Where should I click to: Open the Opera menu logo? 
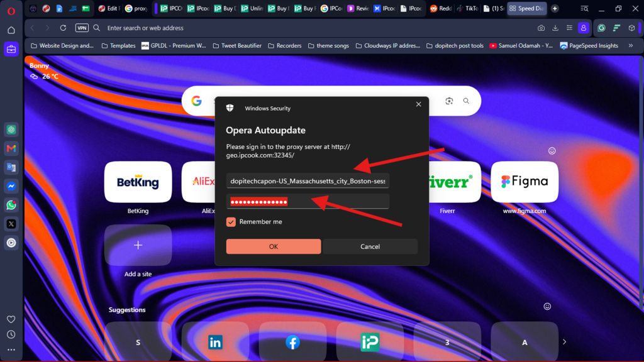click(x=11, y=11)
